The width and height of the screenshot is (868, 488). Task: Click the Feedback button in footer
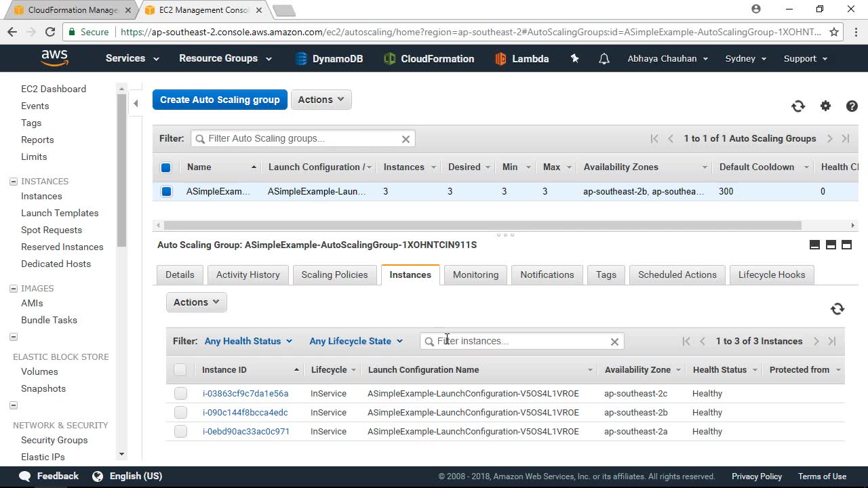tap(50, 476)
